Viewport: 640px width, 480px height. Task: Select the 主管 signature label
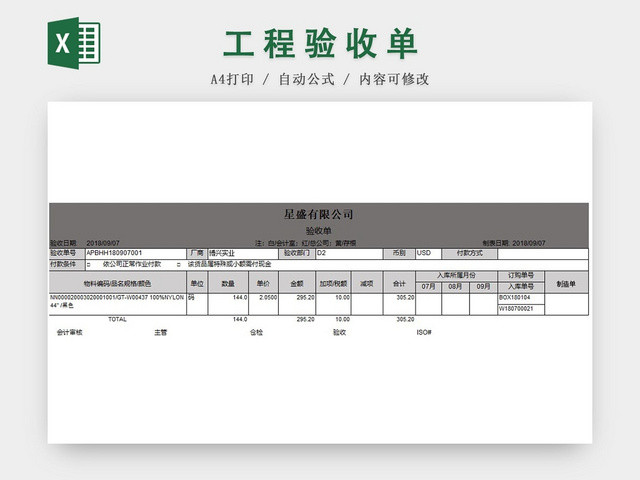click(x=160, y=333)
